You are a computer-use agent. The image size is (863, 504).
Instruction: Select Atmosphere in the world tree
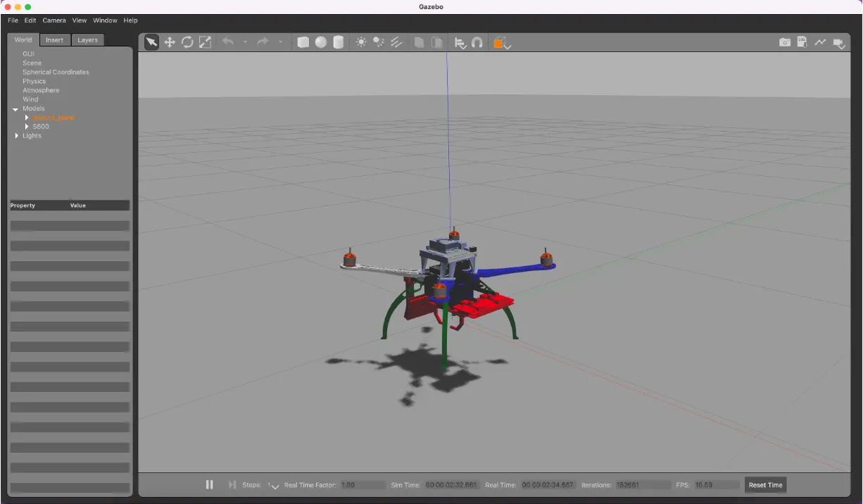(41, 90)
